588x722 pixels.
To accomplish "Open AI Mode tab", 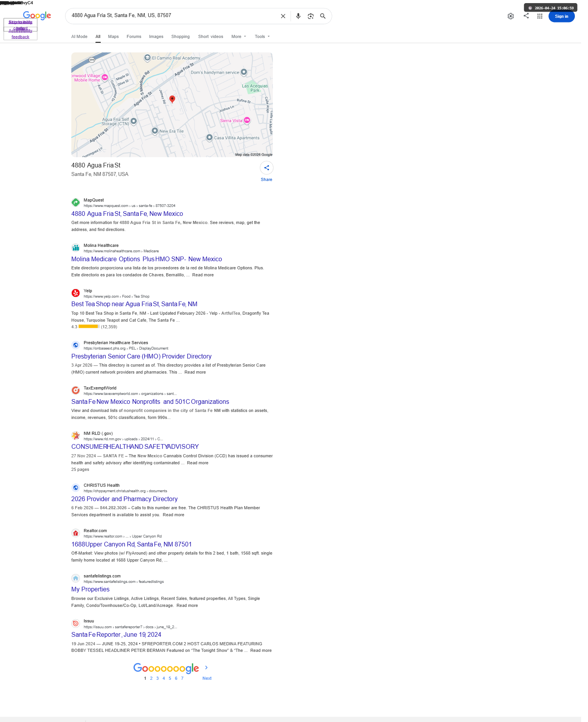I will coord(79,37).
